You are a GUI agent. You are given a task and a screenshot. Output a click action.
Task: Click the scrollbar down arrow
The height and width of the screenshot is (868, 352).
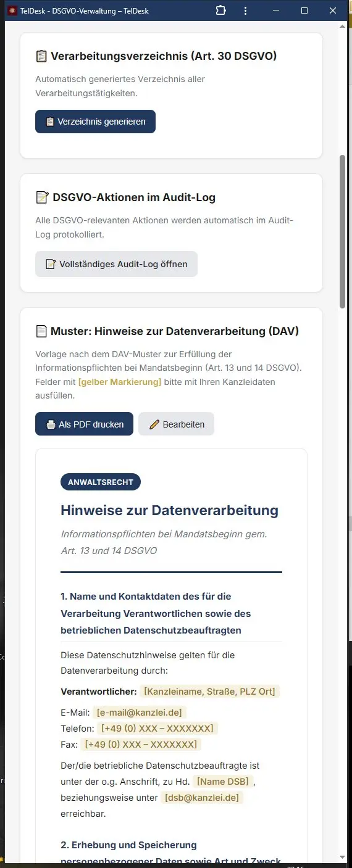pos(343,858)
